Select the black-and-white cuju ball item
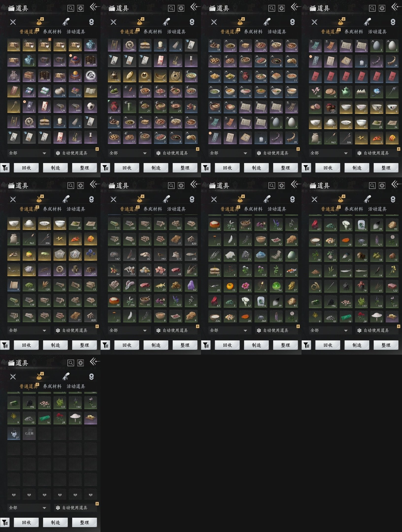Viewport: 402px width, 532px height. pyautogui.click(x=90, y=106)
